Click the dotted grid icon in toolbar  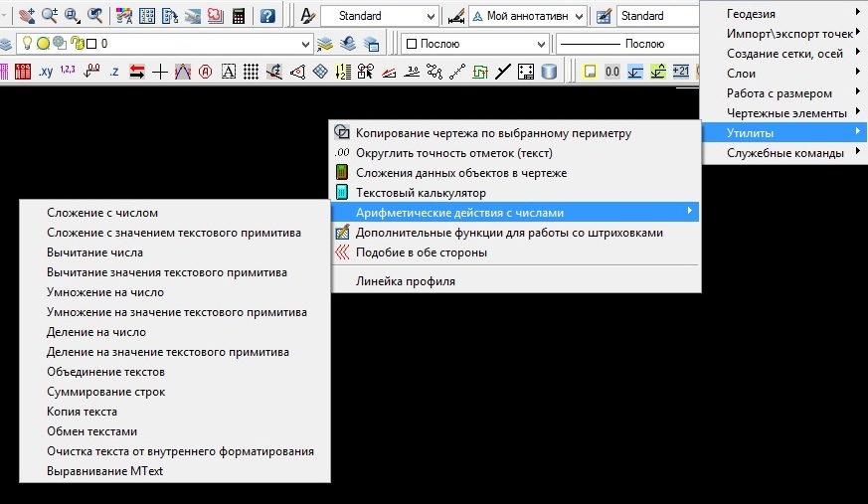(251, 72)
